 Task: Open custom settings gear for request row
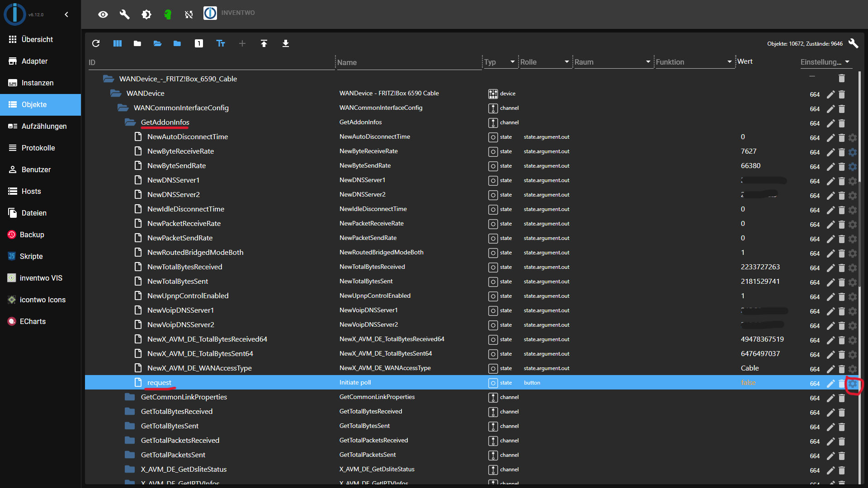(853, 384)
